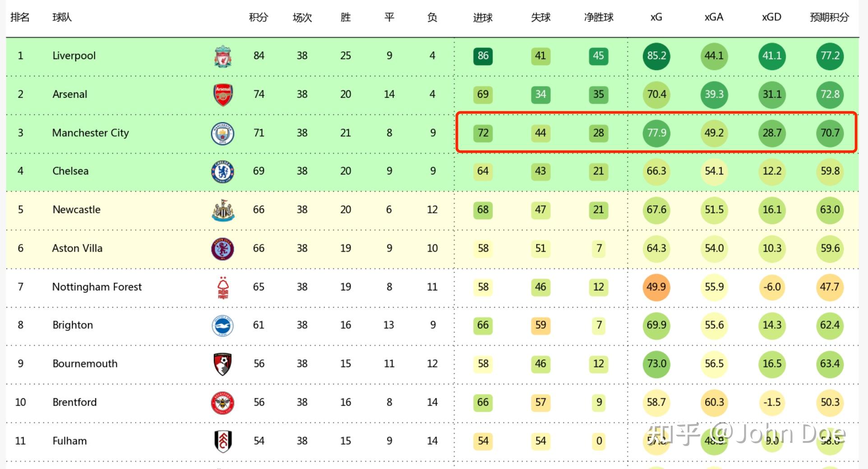Click the Newcastle club crest
Image resolution: width=868 pixels, height=469 pixels.
click(x=222, y=210)
